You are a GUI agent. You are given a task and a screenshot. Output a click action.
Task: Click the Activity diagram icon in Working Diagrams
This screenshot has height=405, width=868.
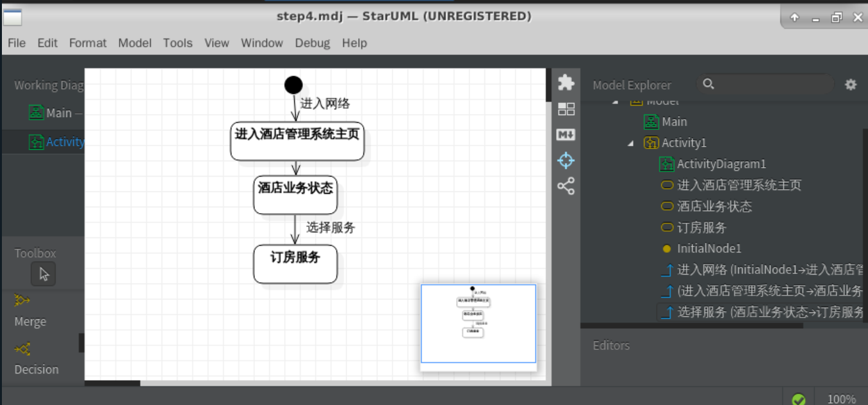37,142
